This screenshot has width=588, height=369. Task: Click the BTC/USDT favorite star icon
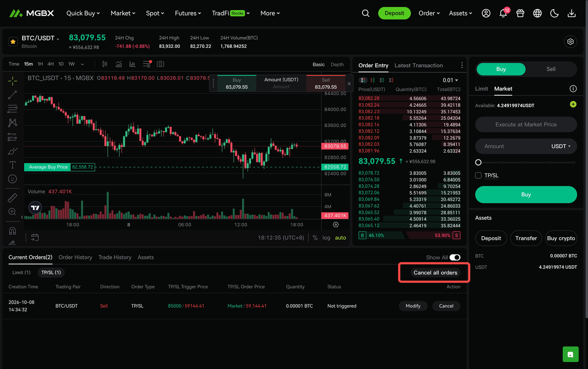click(x=13, y=41)
